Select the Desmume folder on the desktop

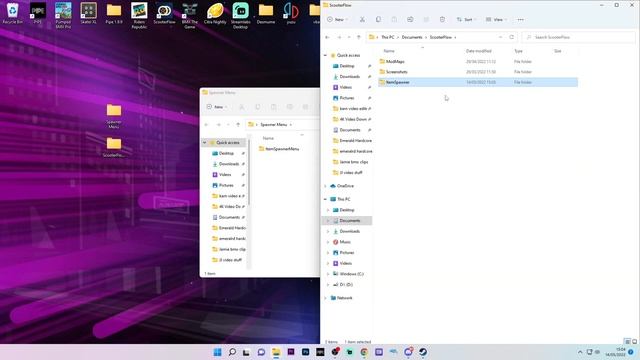point(266,13)
